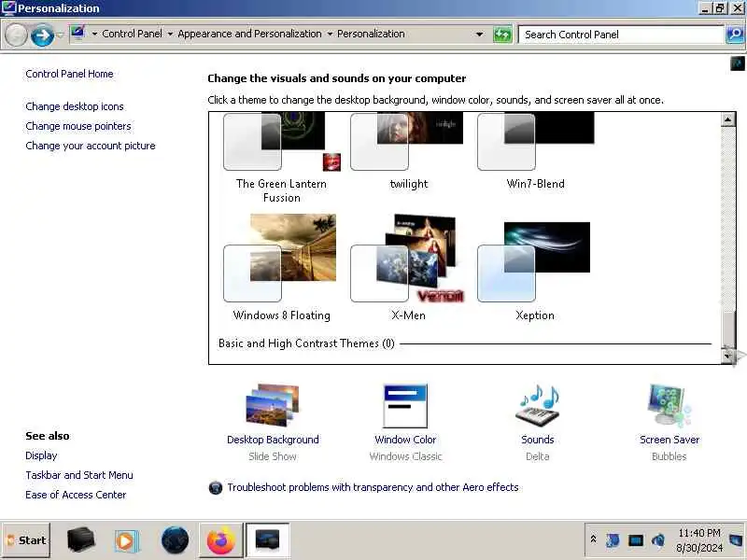Open Change mouse pointers link
Image resolution: width=747 pixels, height=560 pixels.
tap(78, 126)
